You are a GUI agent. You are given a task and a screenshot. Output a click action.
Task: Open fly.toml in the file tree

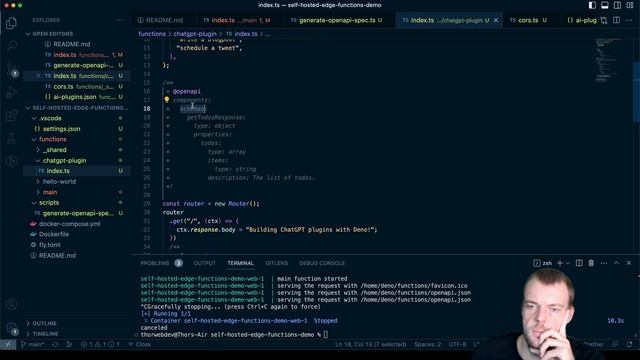click(49, 245)
